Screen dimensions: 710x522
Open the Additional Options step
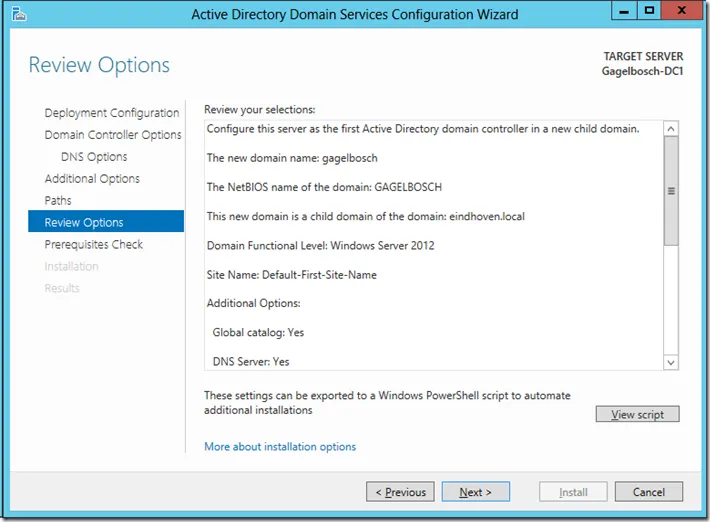(92, 179)
